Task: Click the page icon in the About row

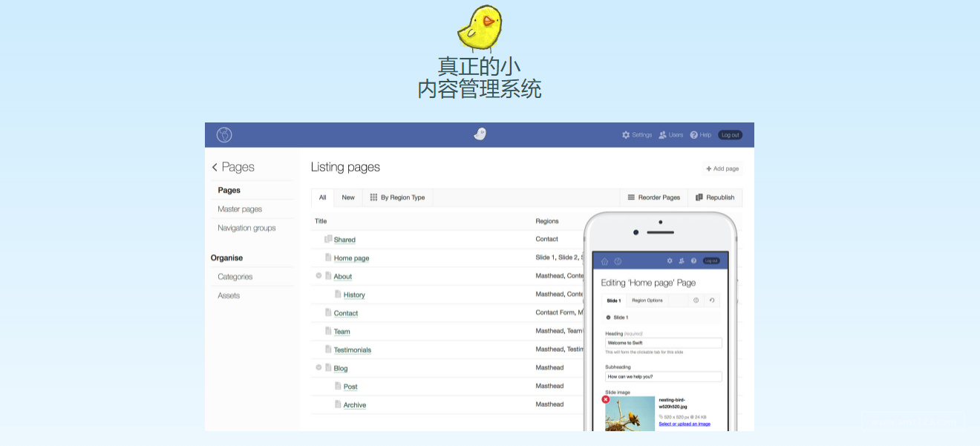Action: click(328, 276)
